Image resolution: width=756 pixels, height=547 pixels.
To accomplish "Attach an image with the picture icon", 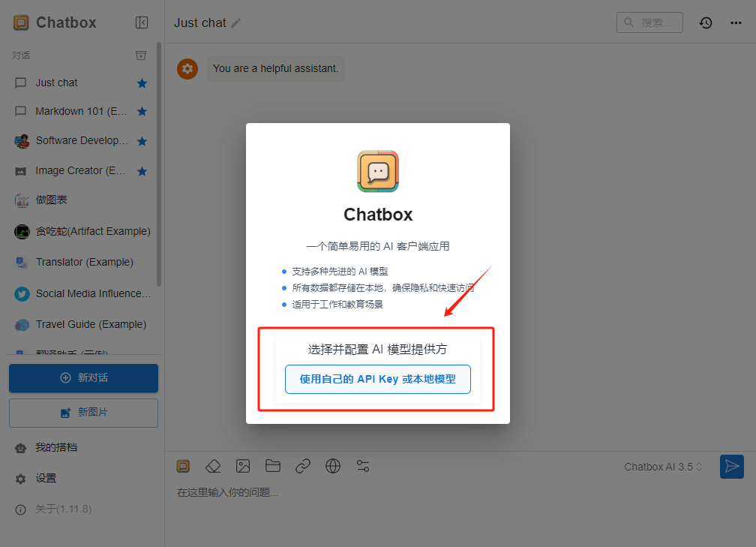I will pyautogui.click(x=243, y=466).
